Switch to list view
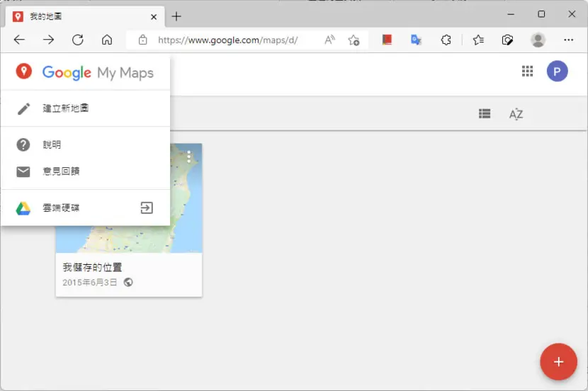The width and height of the screenshot is (588, 391). click(485, 113)
